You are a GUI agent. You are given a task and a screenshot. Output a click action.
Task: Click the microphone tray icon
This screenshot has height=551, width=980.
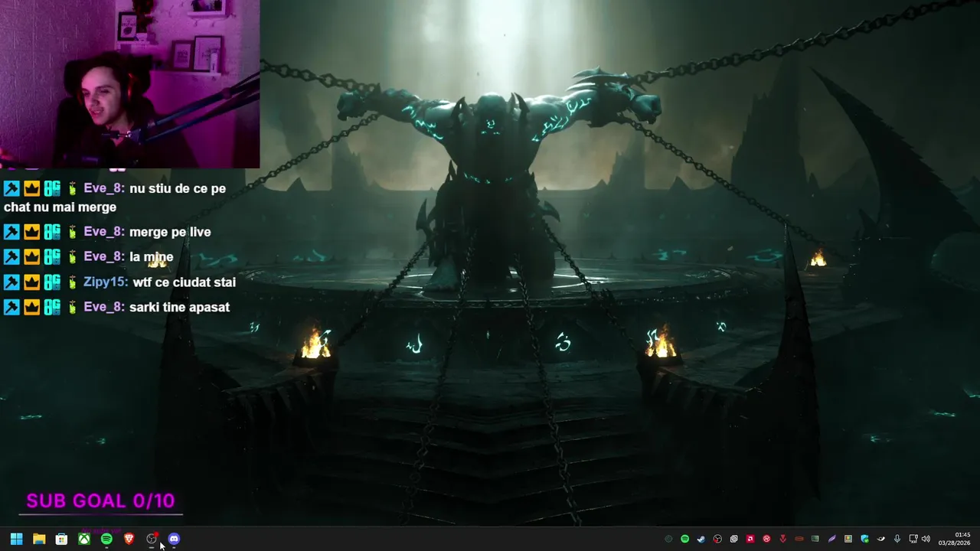(x=897, y=539)
